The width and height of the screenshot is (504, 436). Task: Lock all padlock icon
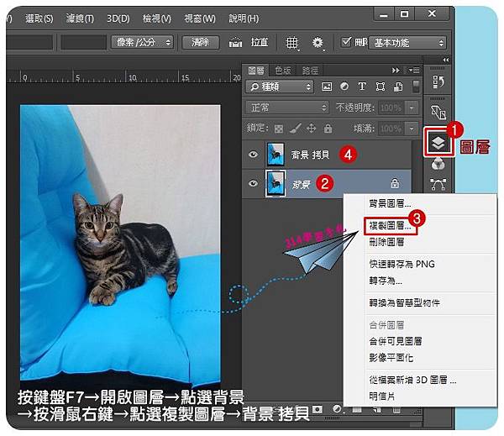click(x=328, y=129)
